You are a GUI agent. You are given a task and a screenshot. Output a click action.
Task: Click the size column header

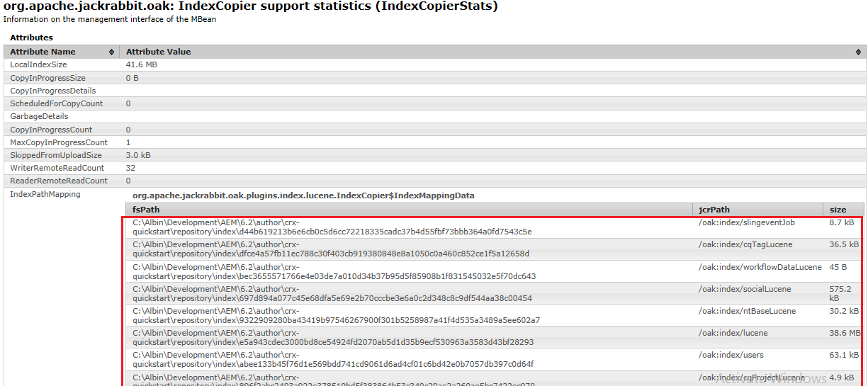[844, 210]
